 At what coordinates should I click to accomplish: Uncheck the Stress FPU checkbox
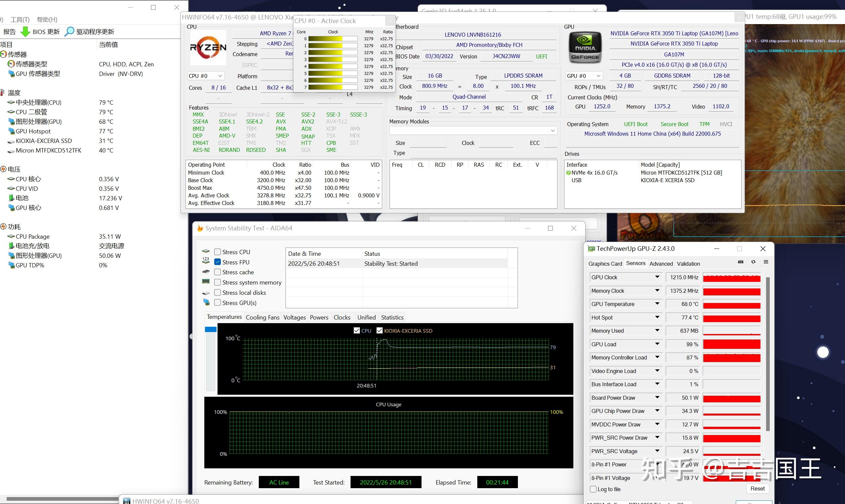click(218, 262)
